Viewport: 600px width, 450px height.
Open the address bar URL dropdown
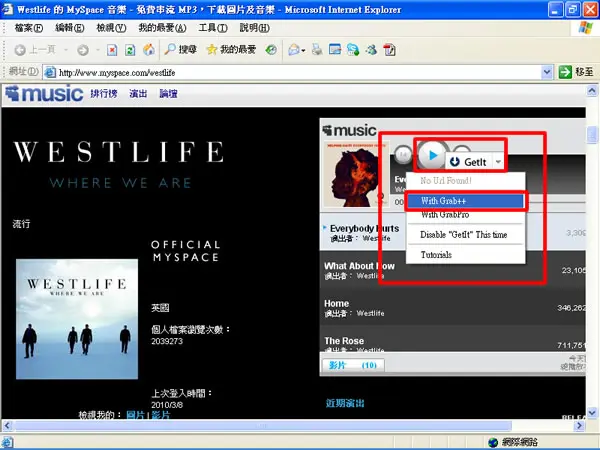547,72
